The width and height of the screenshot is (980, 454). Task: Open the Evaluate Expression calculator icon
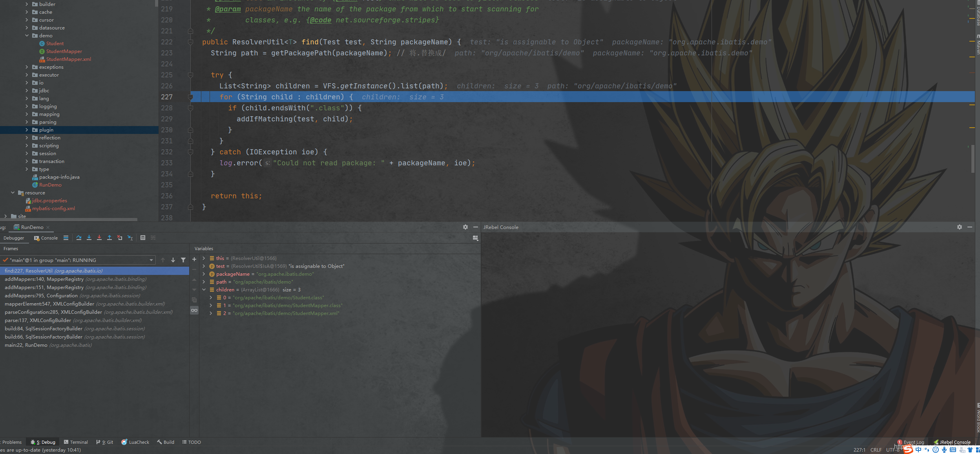[143, 238]
